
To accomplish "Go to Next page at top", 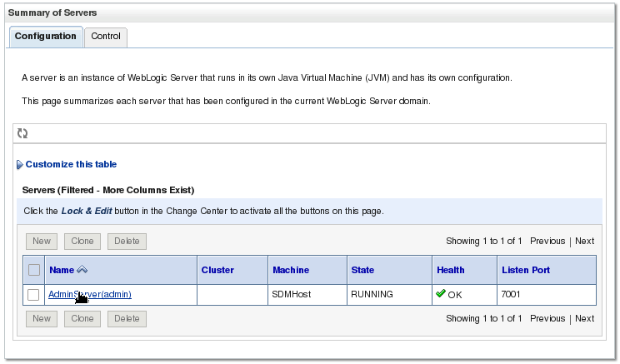I will pyautogui.click(x=584, y=242).
